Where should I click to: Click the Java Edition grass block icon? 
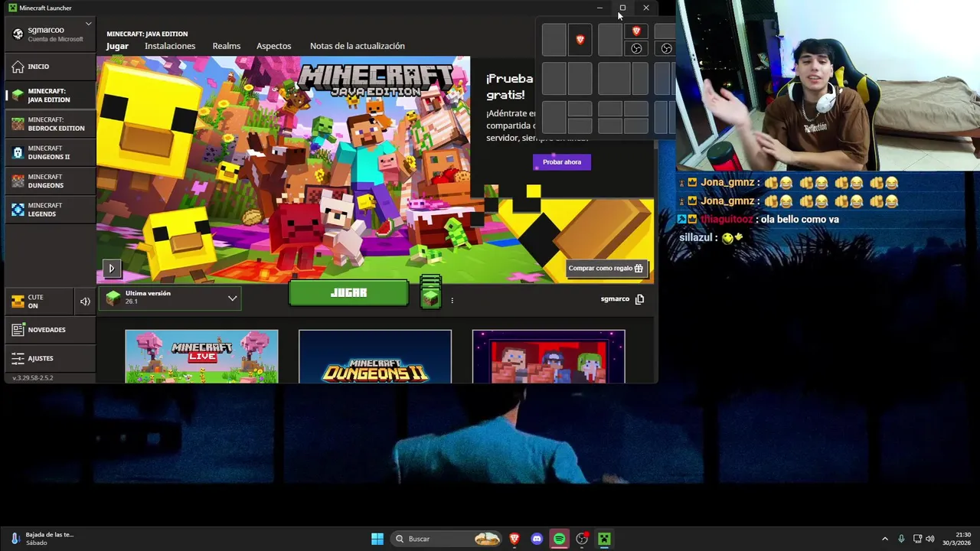18,96
